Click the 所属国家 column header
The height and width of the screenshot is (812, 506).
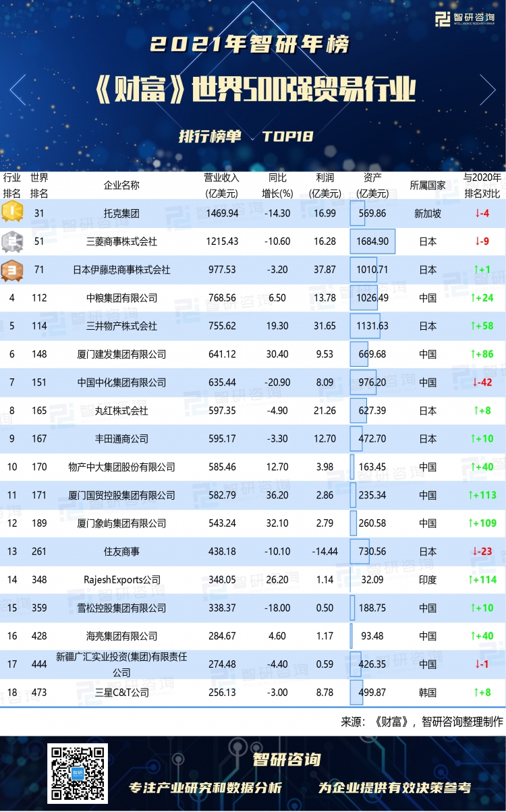coord(428,185)
